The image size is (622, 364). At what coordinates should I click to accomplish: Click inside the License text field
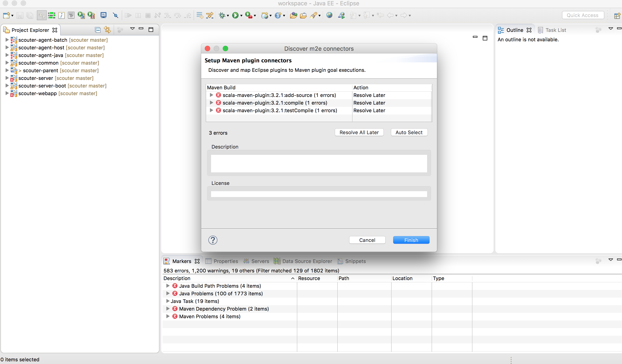click(319, 194)
